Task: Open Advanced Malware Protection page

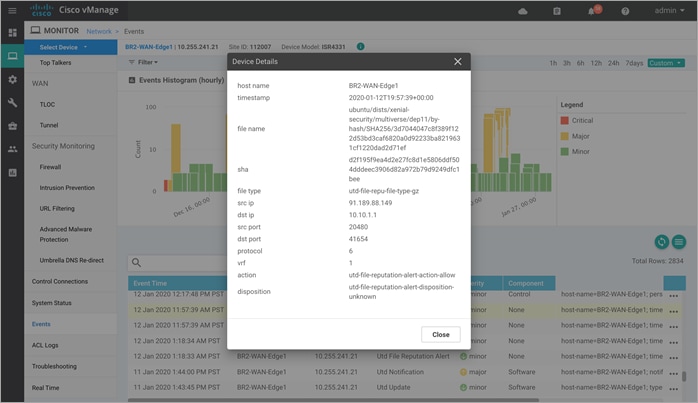Action: (x=66, y=234)
